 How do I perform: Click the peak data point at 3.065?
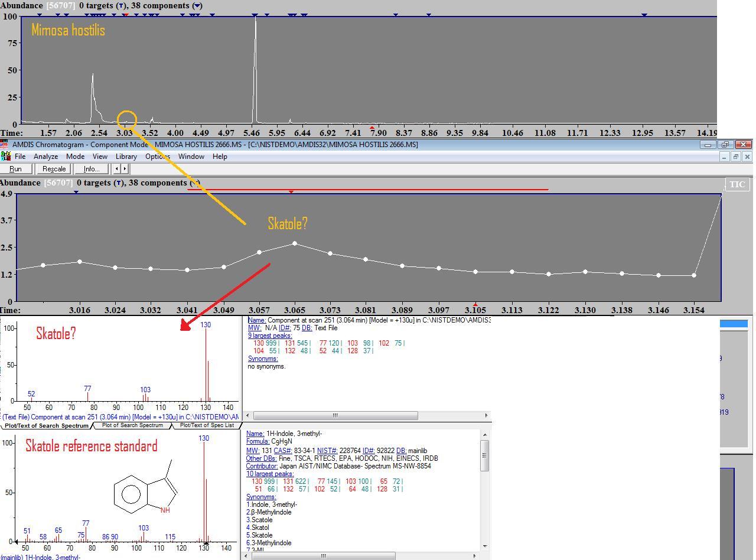tap(295, 243)
